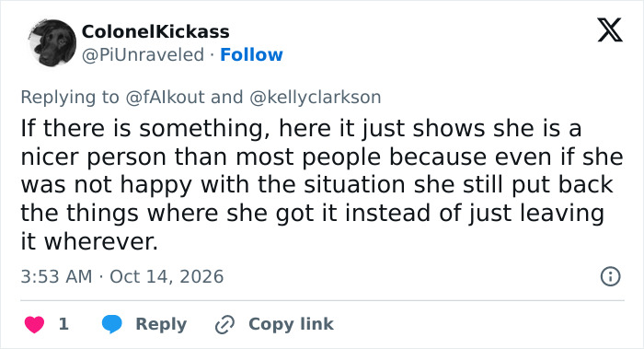Click the X logo
The width and height of the screenshot is (644, 349).
pyautogui.click(x=610, y=30)
